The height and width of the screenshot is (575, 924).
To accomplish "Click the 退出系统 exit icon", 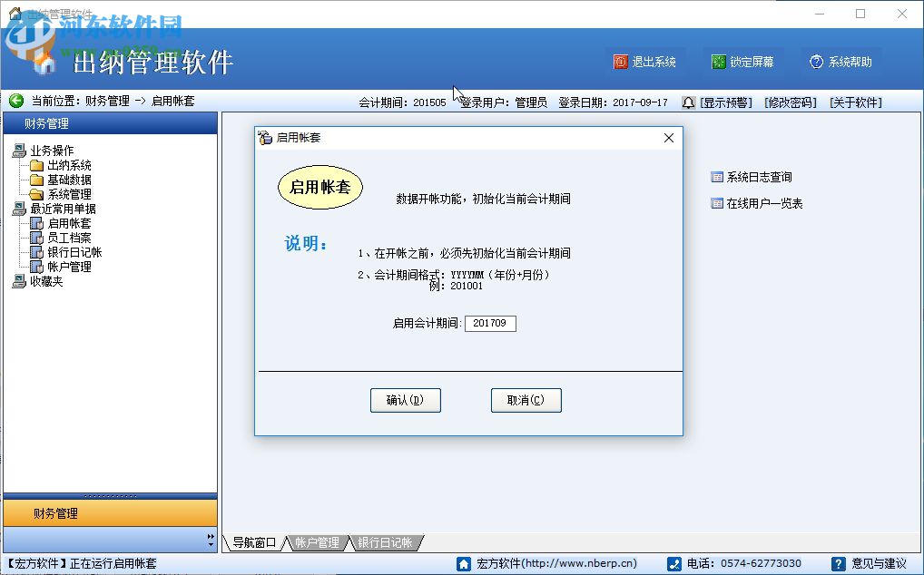I will point(620,60).
